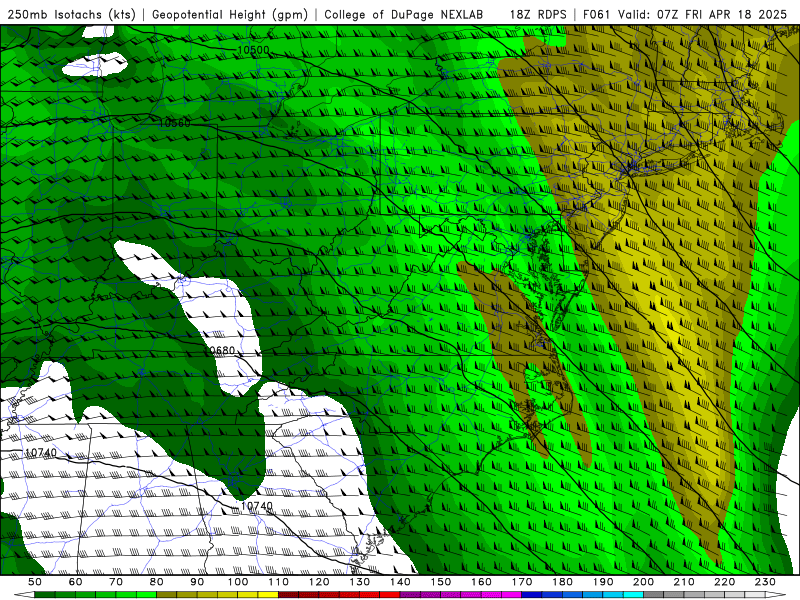The image size is (800, 600).
Task: Click the dark red swatch just right of 110
Action: pyautogui.click(x=289, y=595)
